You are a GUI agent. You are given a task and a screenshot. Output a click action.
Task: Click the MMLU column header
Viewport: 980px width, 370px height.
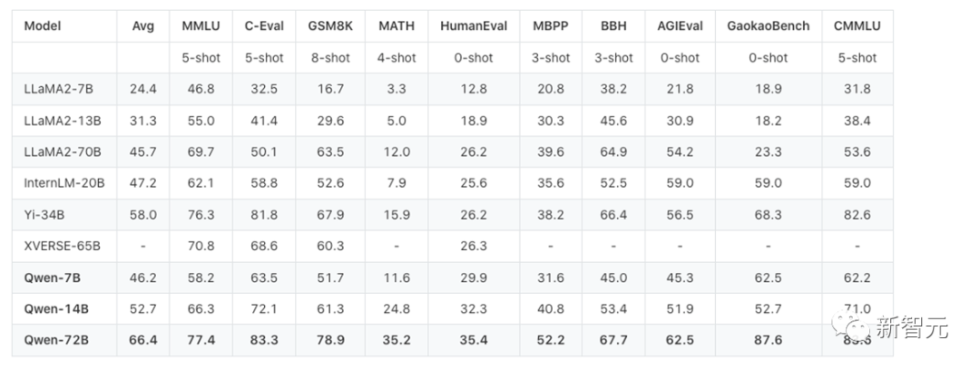[x=199, y=25]
